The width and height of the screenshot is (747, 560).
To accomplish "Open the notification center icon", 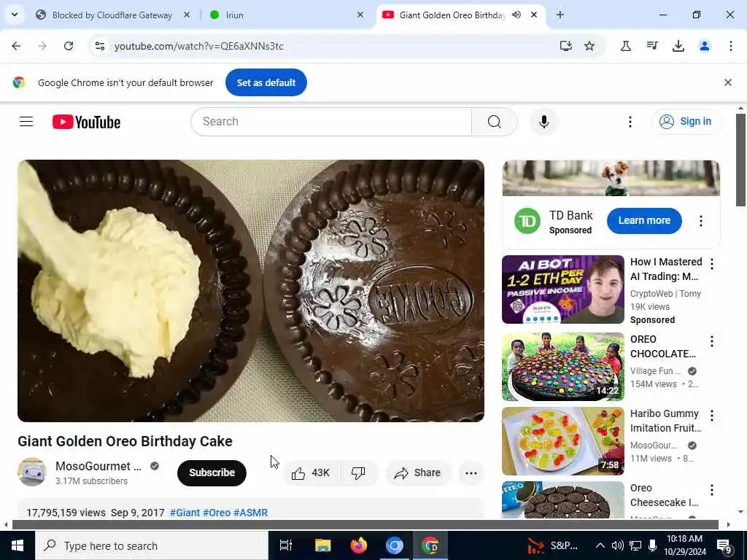I will (724, 545).
